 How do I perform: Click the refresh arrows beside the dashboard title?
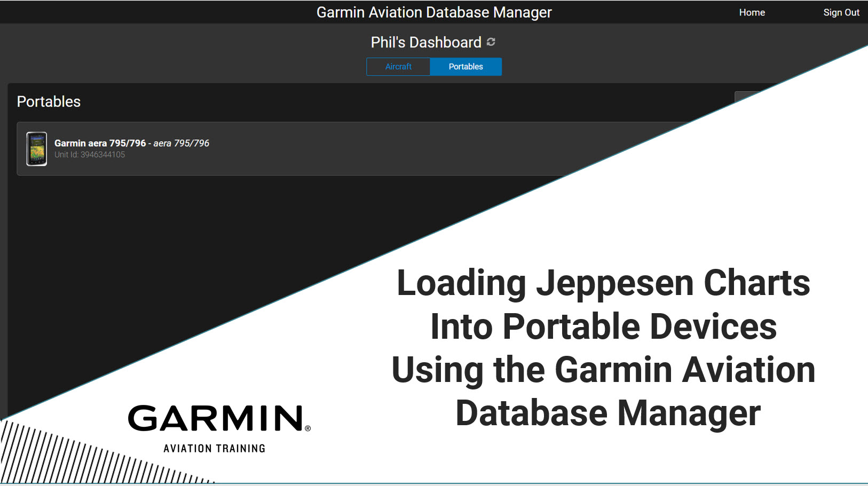[492, 42]
